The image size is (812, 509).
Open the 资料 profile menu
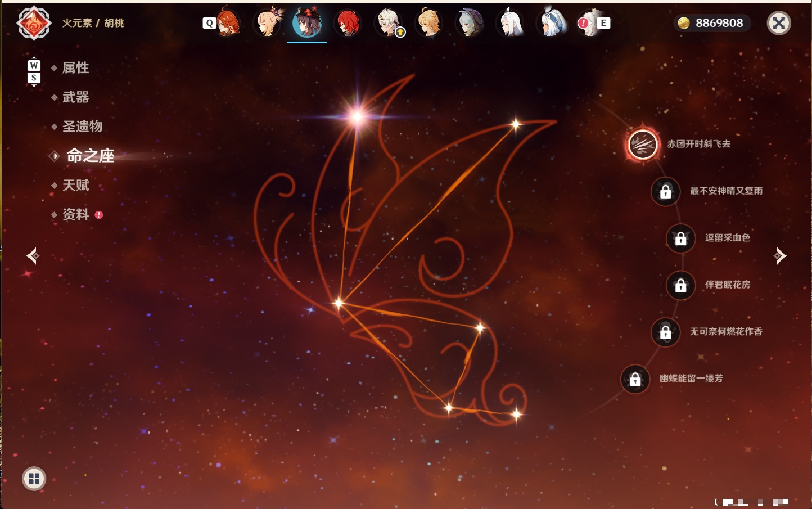point(75,215)
